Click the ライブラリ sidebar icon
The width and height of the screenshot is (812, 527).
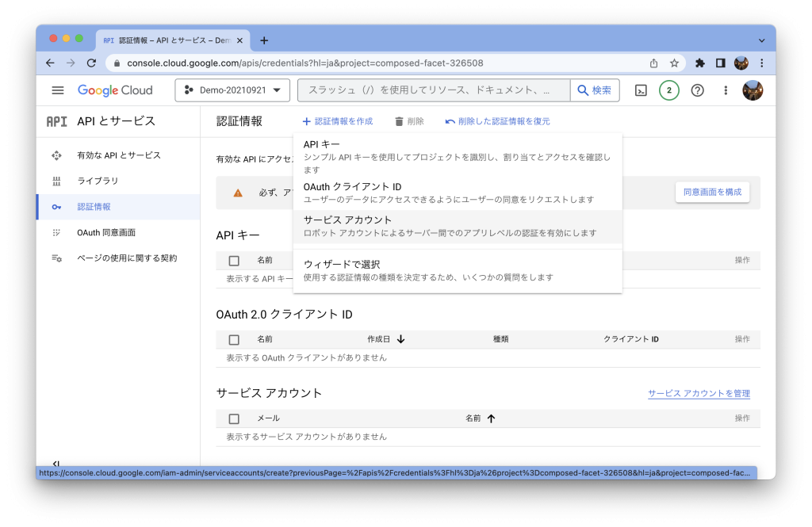[56, 181]
